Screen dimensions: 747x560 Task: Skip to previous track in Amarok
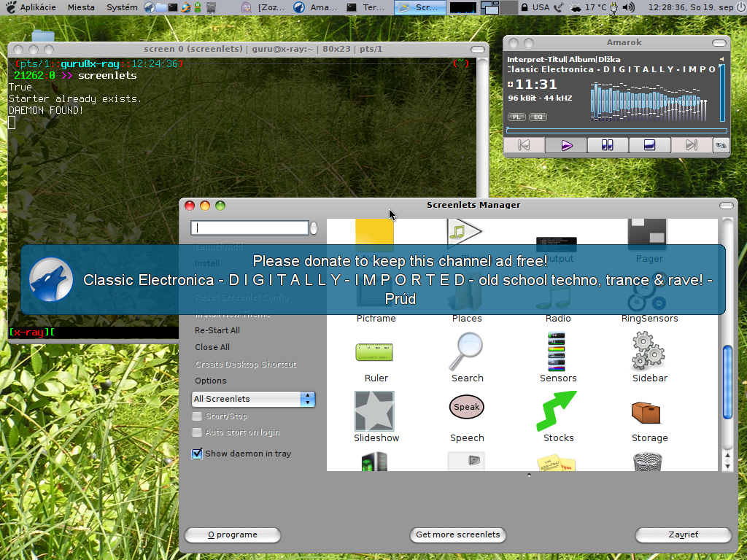[524, 145]
